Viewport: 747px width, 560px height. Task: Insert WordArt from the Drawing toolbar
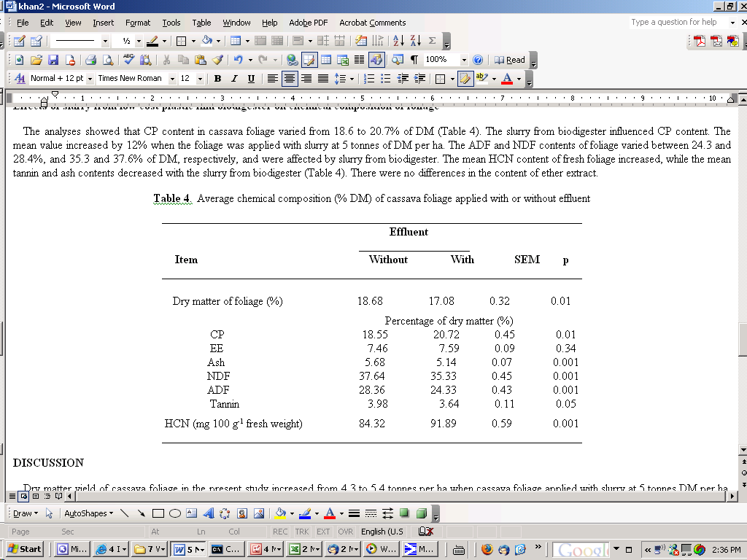tap(208, 513)
